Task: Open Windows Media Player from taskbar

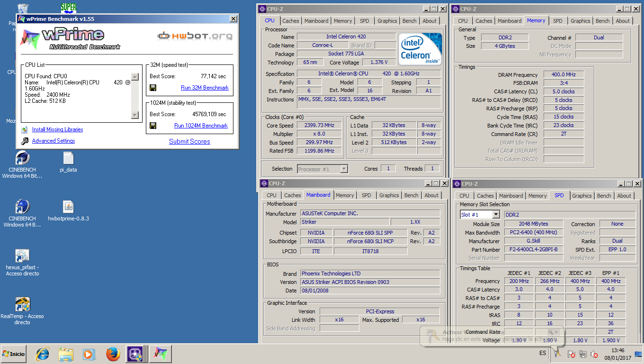Action: click(x=89, y=354)
